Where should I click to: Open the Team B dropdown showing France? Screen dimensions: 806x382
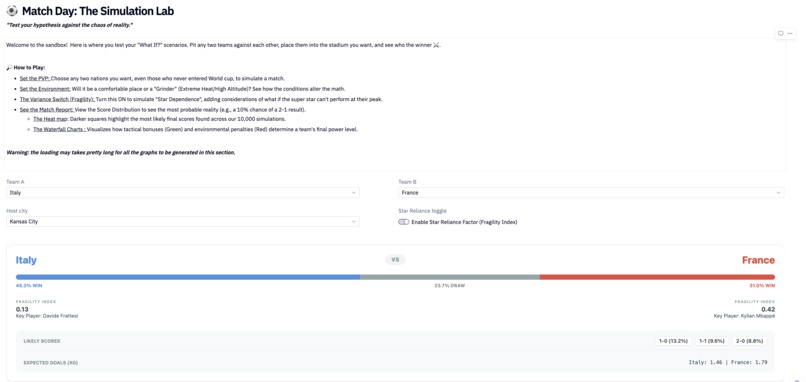pyautogui.click(x=591, y=193)
